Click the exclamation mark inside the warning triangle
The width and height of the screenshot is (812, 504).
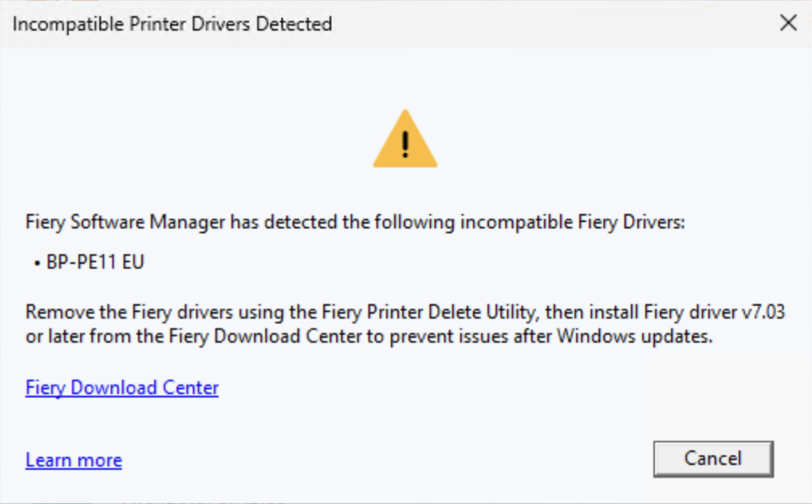click(405, 144)
